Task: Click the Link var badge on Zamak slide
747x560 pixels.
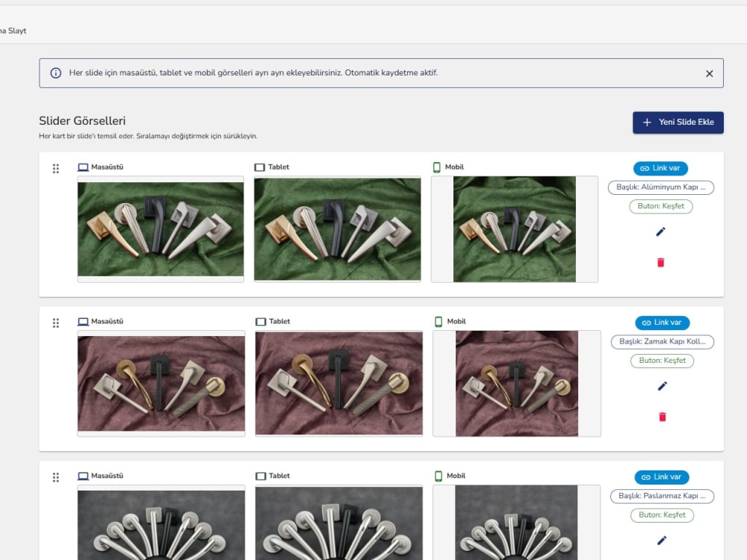Action: 662,323
